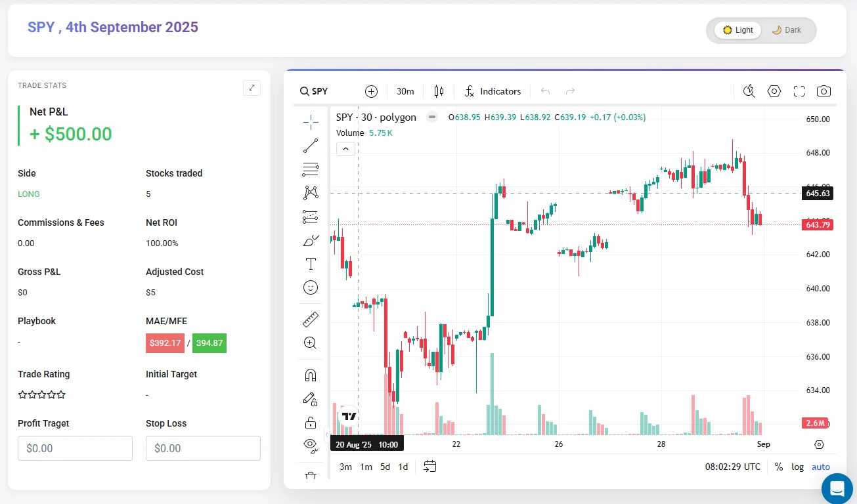The width and height of the screenshot is (857, 504).
Task: Select the brush drawing tool
Action: pyautogui.click(x=311, y=241)
